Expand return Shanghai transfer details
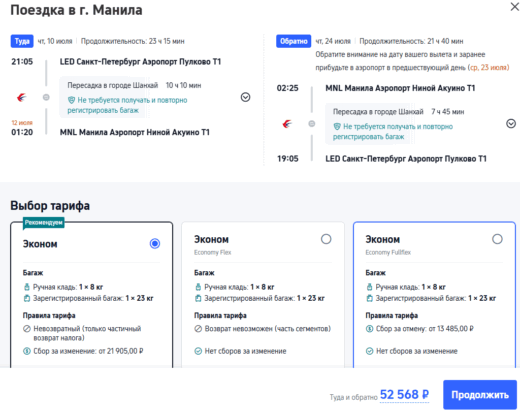 (511, 124)
